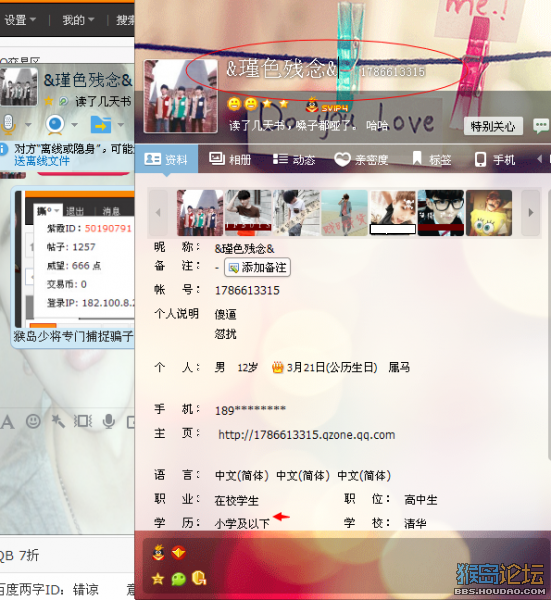Open the 手机 phone tab
551x600 pixels.
tap(495, 159)
